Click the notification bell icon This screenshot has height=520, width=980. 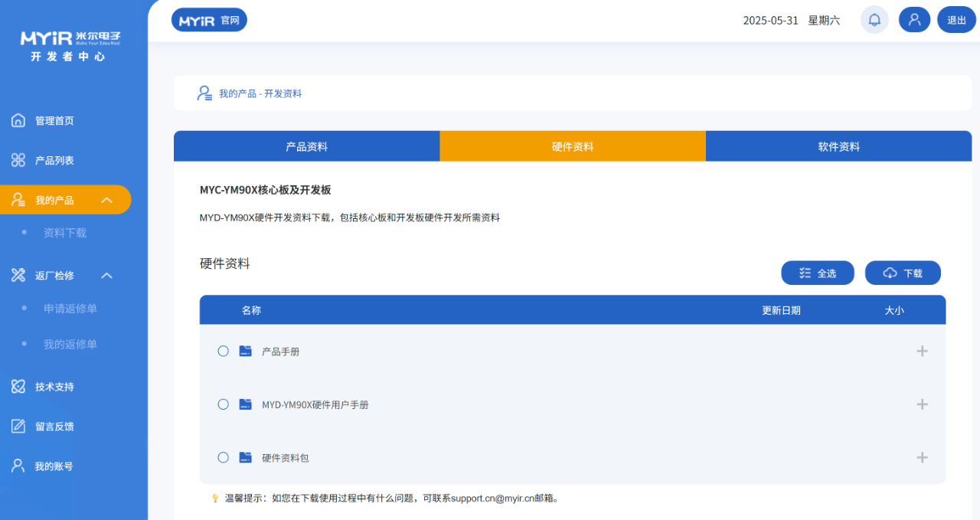tap(874, 20)
